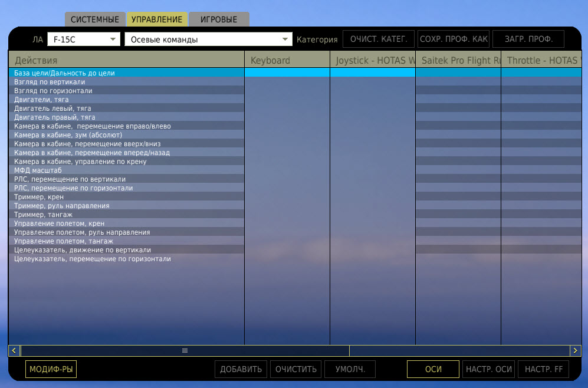Click Keyboard cell for База цели/Дальность до цели
Image resolution: width=588 pixels, height=388 pixels.
coord(287,73)
